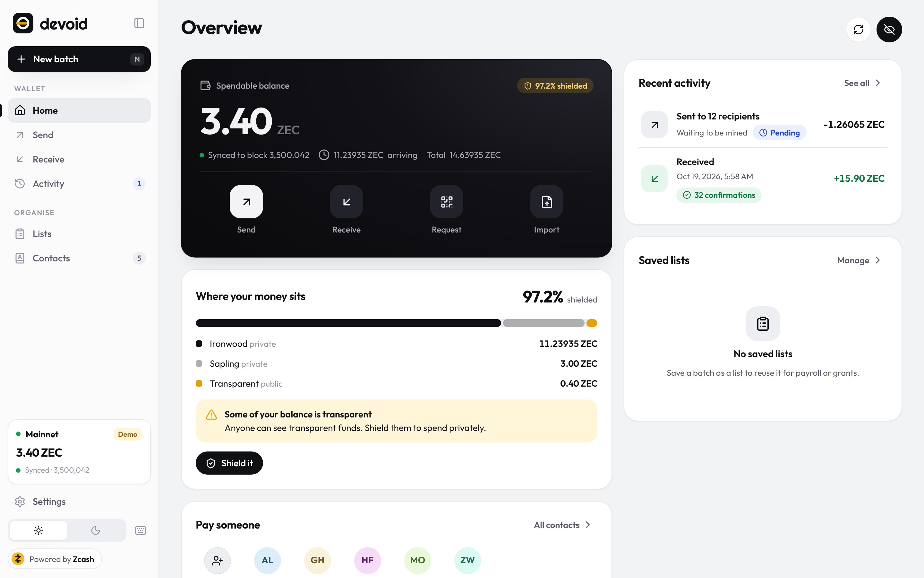Click the outgoing arrow icon for sent transaction
Image resolution: width=924 pixels, height=578 pixels.
[x=654, y=125]
